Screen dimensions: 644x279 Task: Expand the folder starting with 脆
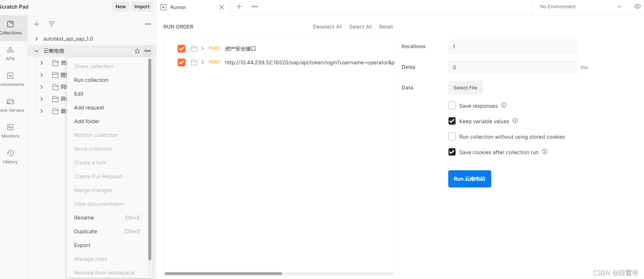click(x=42, y=75)
